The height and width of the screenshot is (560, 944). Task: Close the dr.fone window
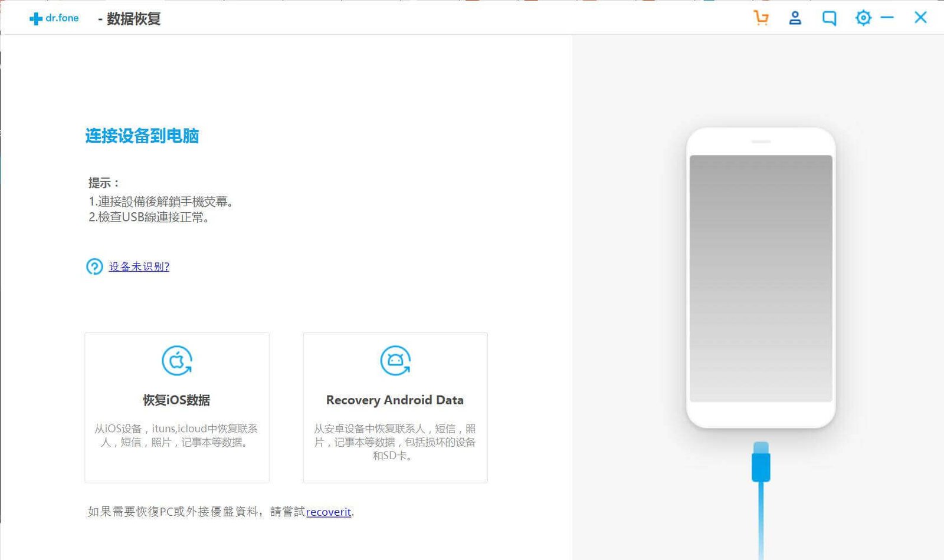[x=920, y=18]
